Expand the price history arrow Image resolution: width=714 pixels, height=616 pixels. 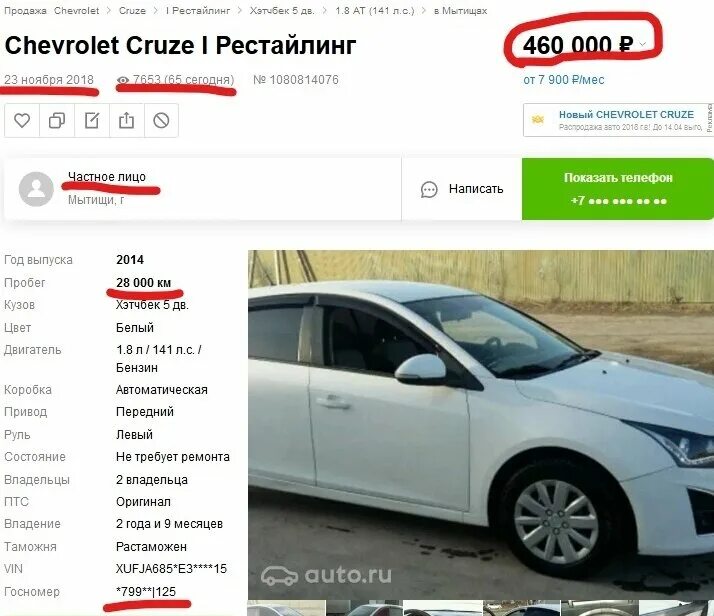click(643, 44)
